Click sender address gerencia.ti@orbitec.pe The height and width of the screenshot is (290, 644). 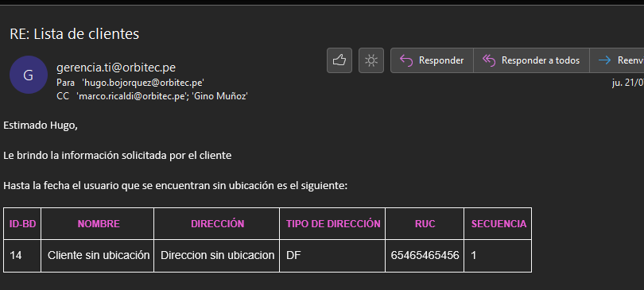coord(116,68)
